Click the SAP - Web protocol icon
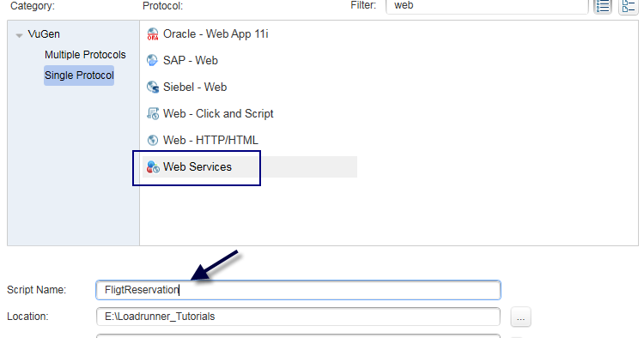Image resolution: width=644 pixels, height=338 pixels. pos(153,60)
